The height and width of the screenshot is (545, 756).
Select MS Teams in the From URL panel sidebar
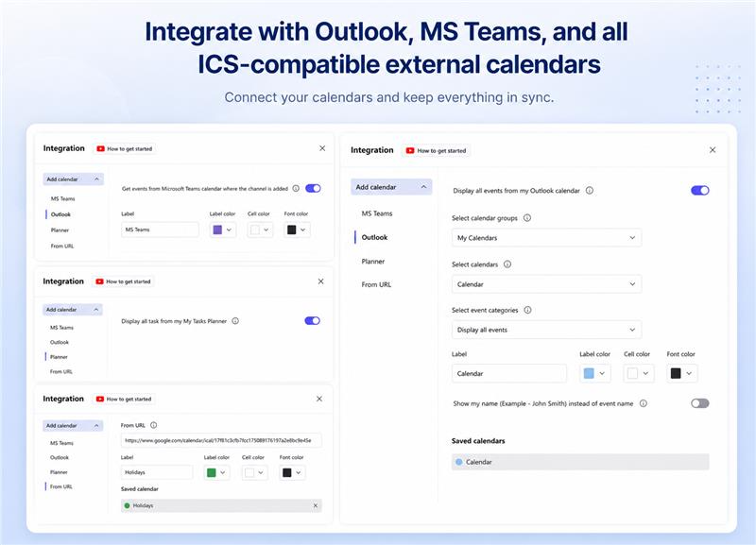click(x=61, y=443)
